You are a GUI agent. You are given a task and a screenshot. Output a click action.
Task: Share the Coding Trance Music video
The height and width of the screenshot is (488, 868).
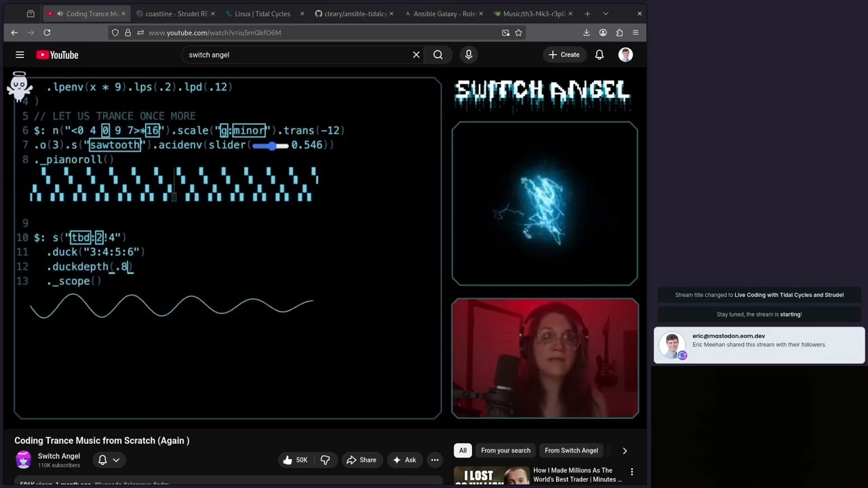[361, 460]
